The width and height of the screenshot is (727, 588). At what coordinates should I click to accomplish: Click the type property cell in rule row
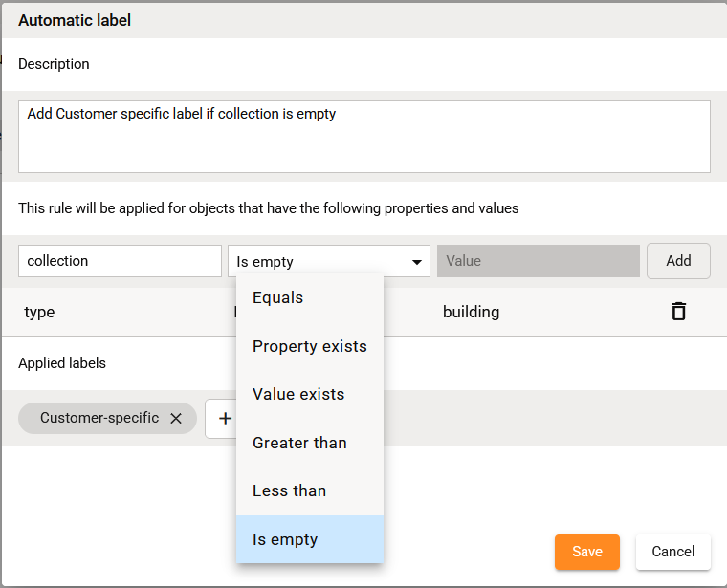[x=39, y=312]
